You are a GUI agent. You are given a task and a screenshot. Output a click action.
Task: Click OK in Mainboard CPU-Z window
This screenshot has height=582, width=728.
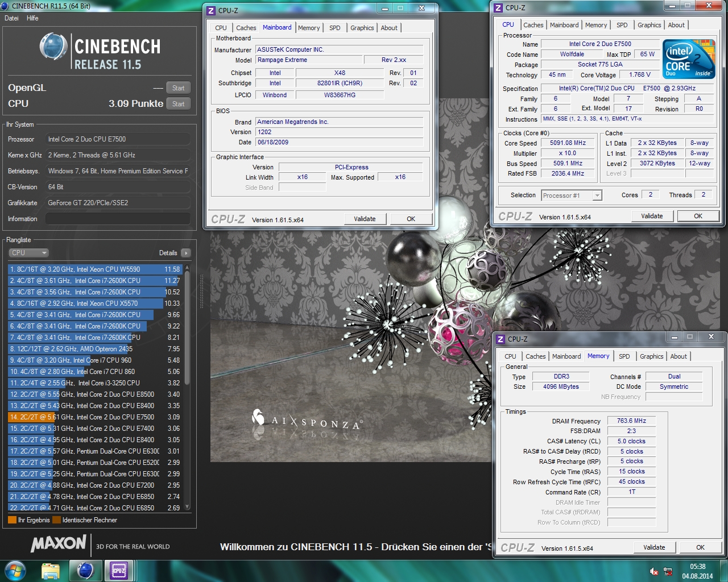(x=411, y=219)
